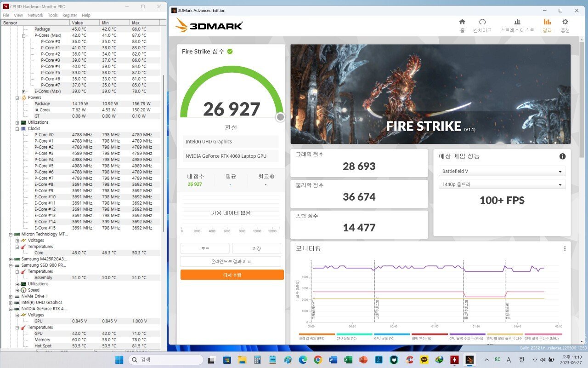Click the Utilizations icon under Samsung SSD
The width and height of the screenshot is (588, 368).
(x=23, y=284)
